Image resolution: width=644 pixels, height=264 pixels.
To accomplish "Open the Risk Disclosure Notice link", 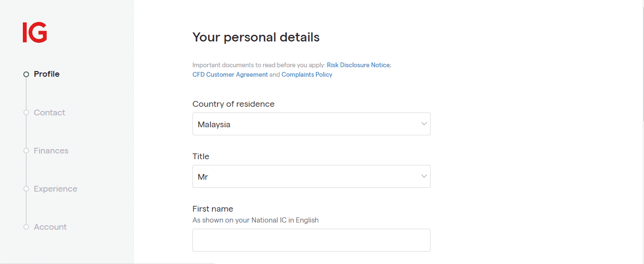I will point(358,65).
